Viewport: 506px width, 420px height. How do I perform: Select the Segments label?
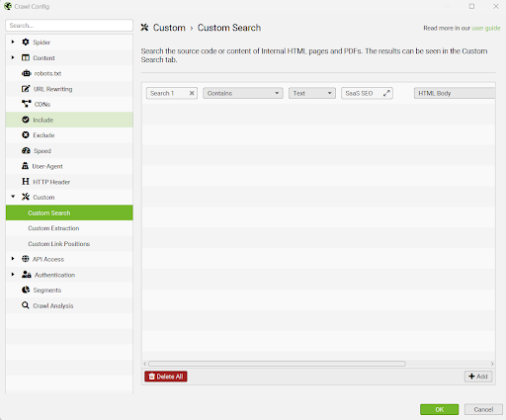tap(47, 290)
